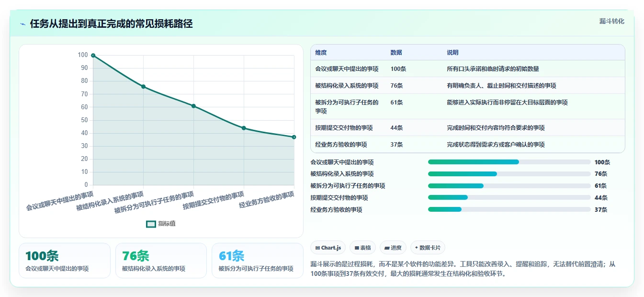Toggle the 指标值 legend swatch
The width and height of the screenshot is (644, 297).
[151, 224]
